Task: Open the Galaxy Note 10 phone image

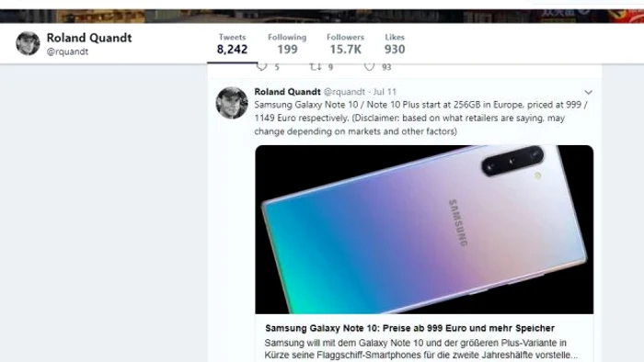Action: tap(424, 230)
